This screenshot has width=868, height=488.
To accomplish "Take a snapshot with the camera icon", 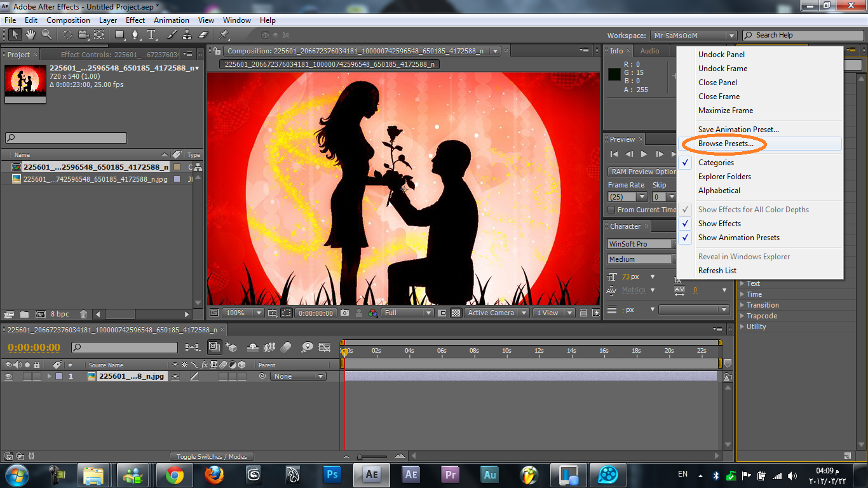I will [344, 313].
